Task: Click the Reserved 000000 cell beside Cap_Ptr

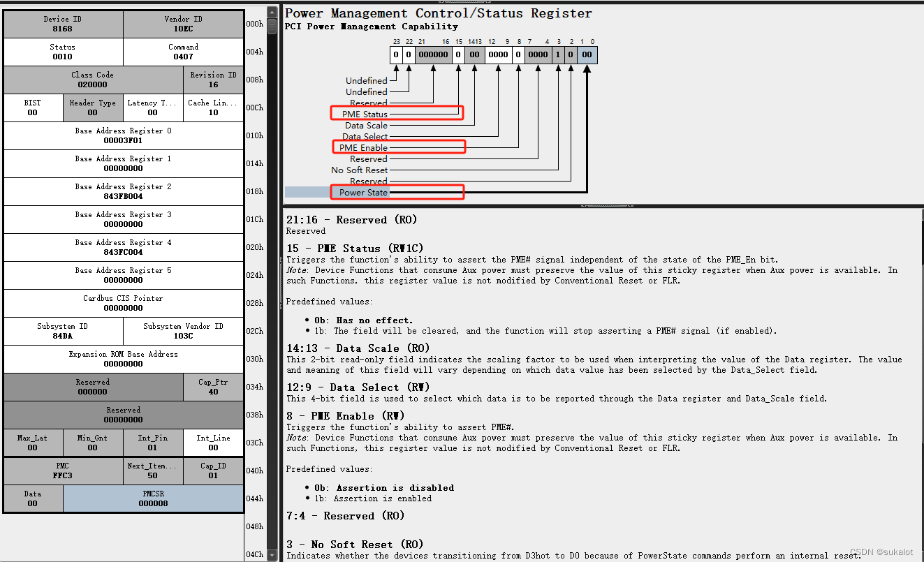Action: pos(93,387)
